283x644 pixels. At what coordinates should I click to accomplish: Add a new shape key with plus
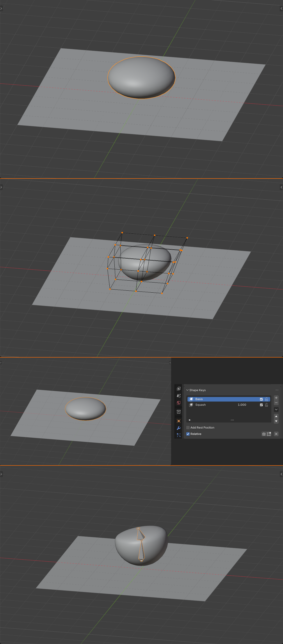tap(276, 398)
